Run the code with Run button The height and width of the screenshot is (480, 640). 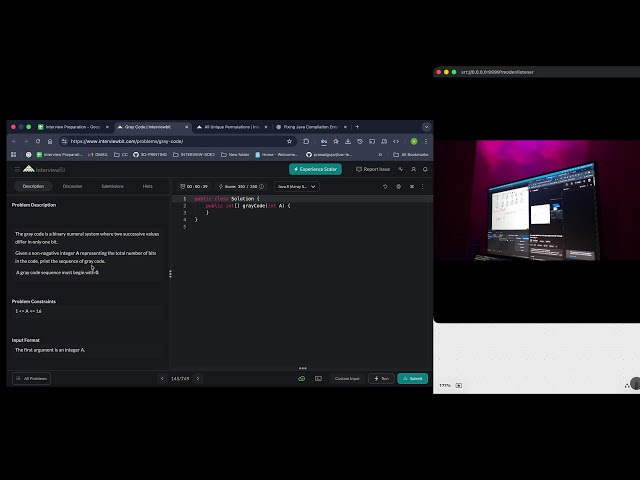click(381, 379)
